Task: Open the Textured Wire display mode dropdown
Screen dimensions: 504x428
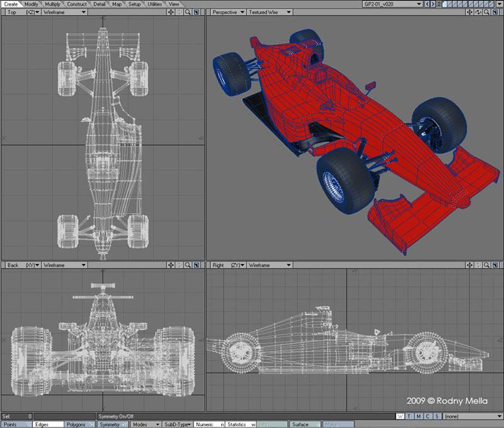Action: point(268,12)
